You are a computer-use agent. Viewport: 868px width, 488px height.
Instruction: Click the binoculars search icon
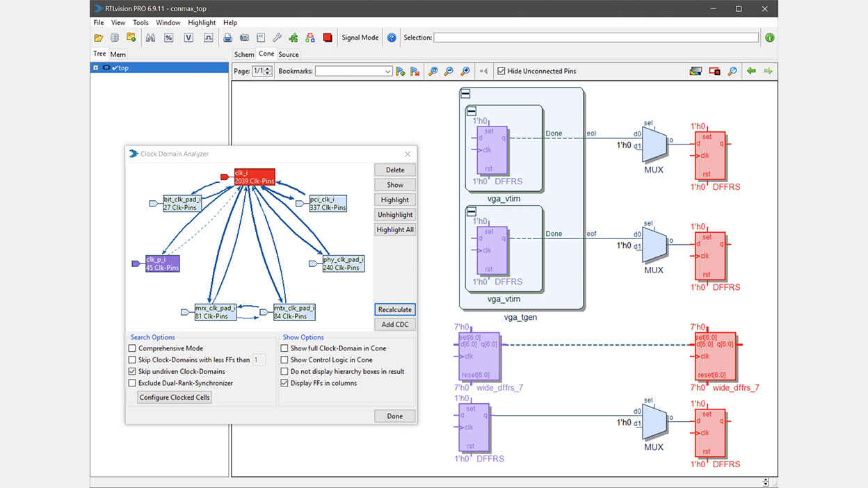150,38
